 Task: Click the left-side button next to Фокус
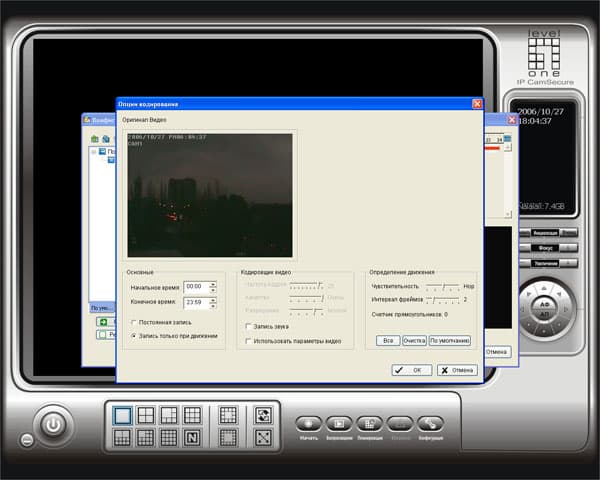click(x=525, y=248)
